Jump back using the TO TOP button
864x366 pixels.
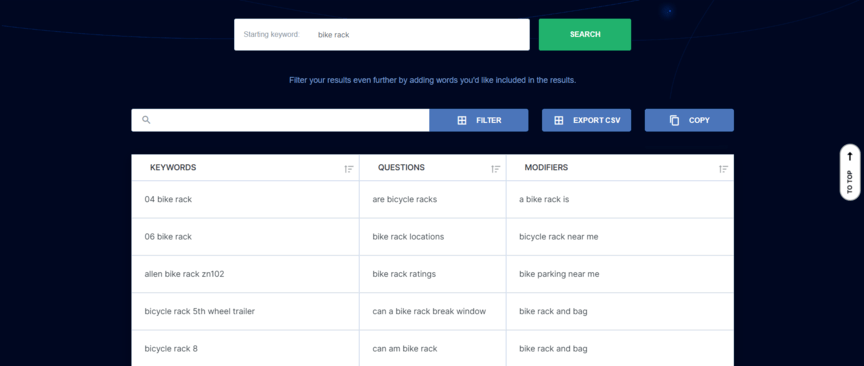[849, 172]
